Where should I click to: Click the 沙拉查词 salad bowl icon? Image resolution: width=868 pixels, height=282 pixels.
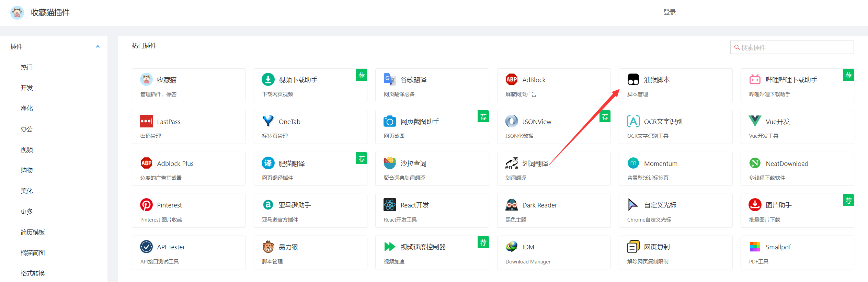tap(390, 163)
